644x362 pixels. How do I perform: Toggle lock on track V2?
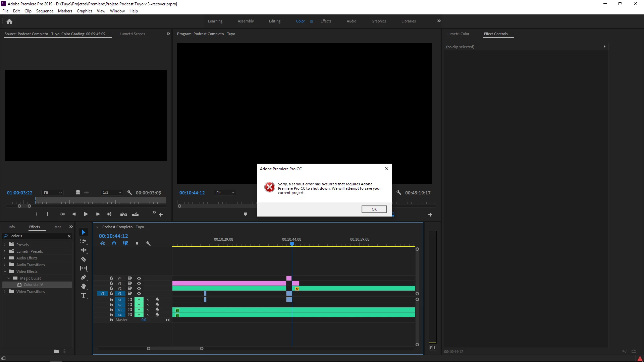coord(111,288)
